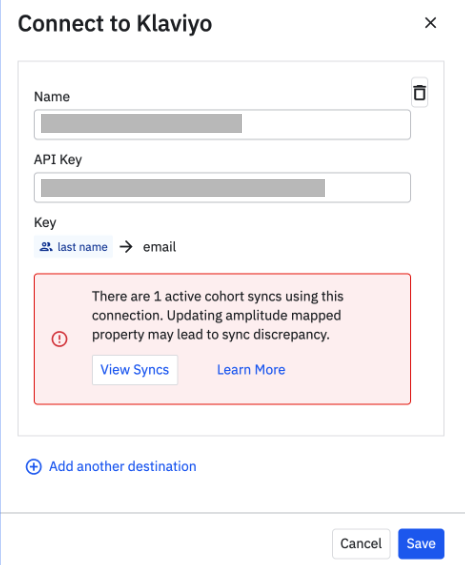
Task: Focus the Name input field
Action: coord(222,125)
